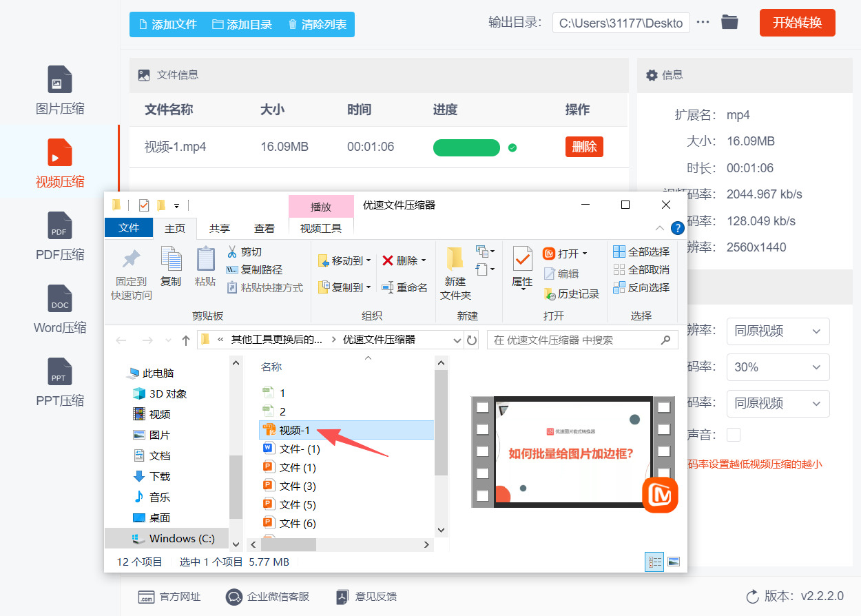
Task: Click 编辑 in the ribbon
Action: pos(561,274)
